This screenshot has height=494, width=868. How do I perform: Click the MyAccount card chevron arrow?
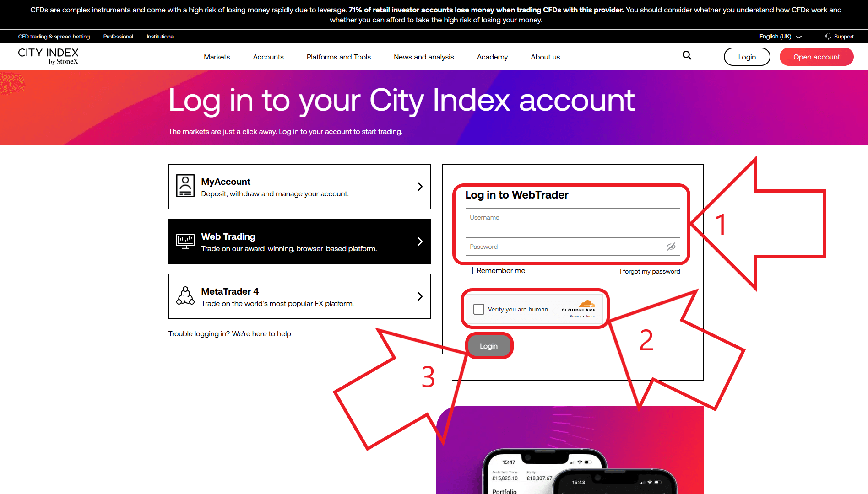420,187
